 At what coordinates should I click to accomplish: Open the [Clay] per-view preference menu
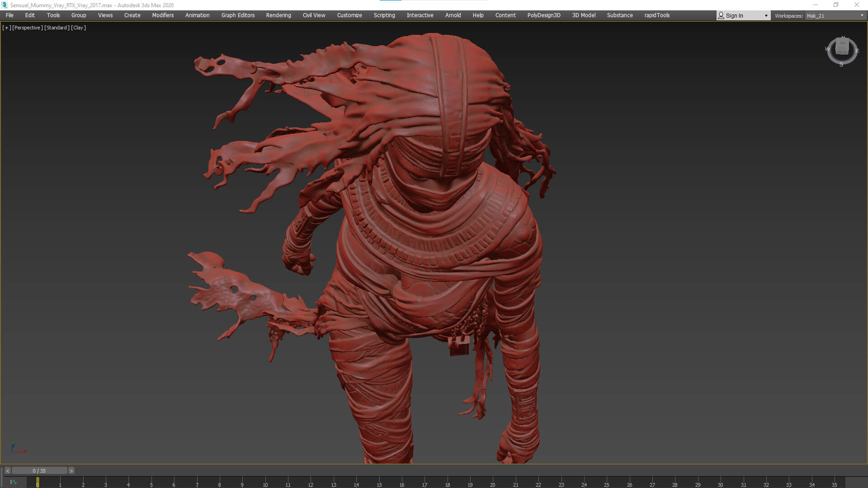tap(79, 28)
